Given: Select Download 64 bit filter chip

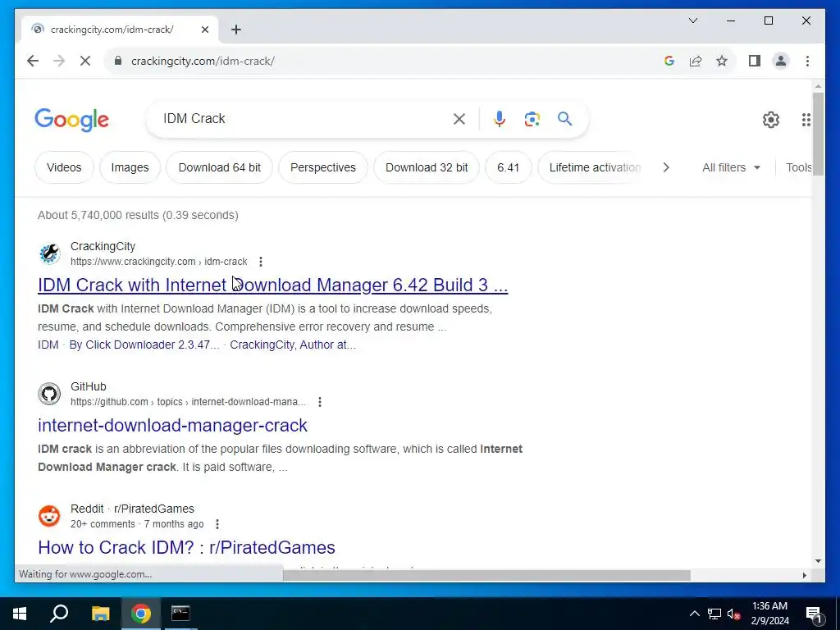Looking at the screenshot, I should click(220, 167).
